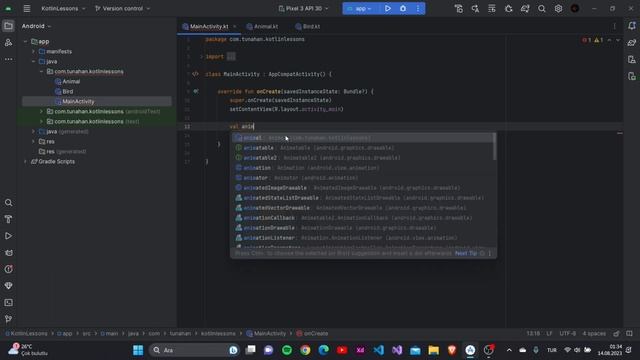The image size is (640, 360).
Task: Open more tool windows ellipsis
Action: tap(8, 59)
